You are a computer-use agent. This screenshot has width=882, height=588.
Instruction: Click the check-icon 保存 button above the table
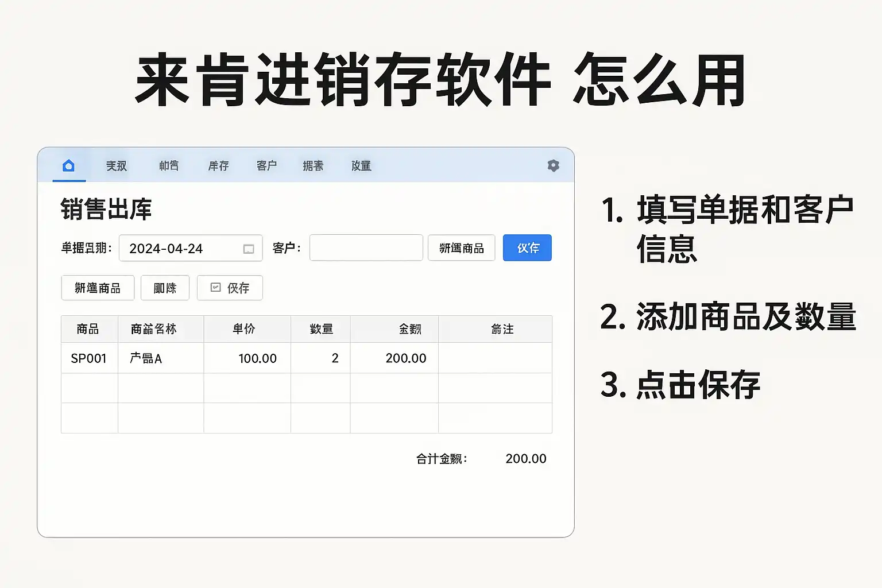pos(230,288)
